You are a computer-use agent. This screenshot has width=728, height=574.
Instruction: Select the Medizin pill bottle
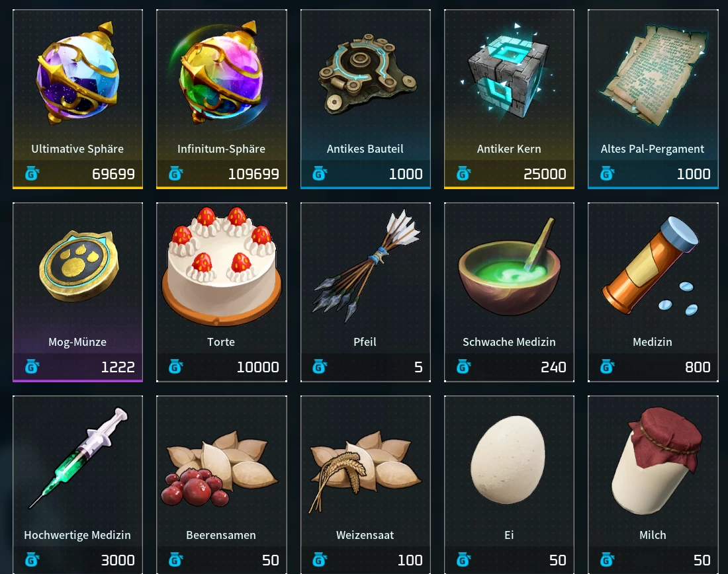tap(651, 266)
